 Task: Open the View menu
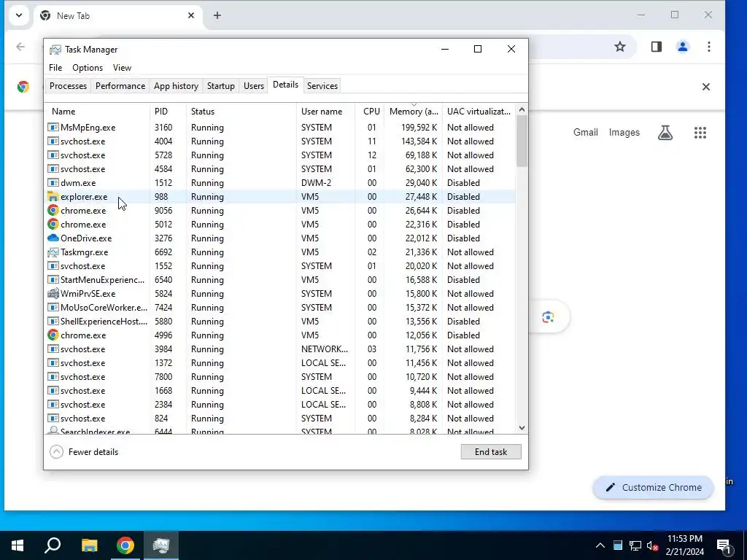pyautogui.click(x=122, y=68)
